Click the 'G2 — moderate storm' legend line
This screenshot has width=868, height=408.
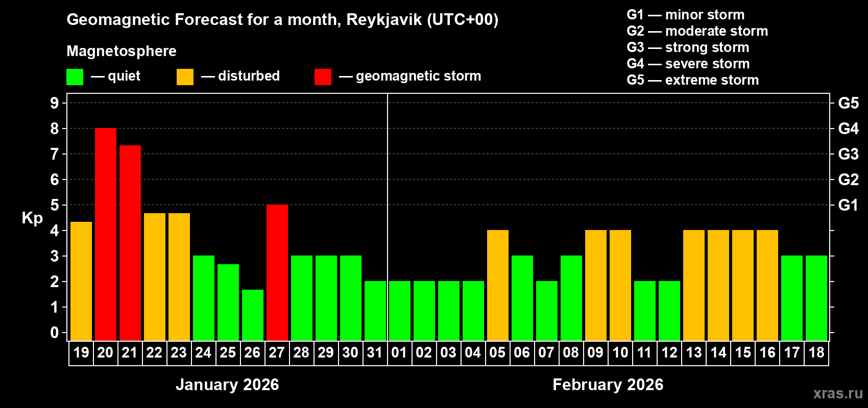pos(697,31)
